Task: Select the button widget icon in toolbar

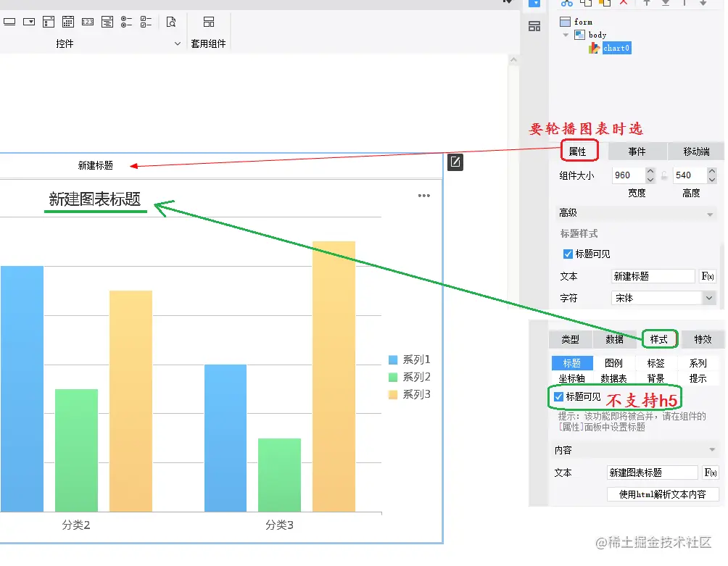Action: click(x=9, y=22)
